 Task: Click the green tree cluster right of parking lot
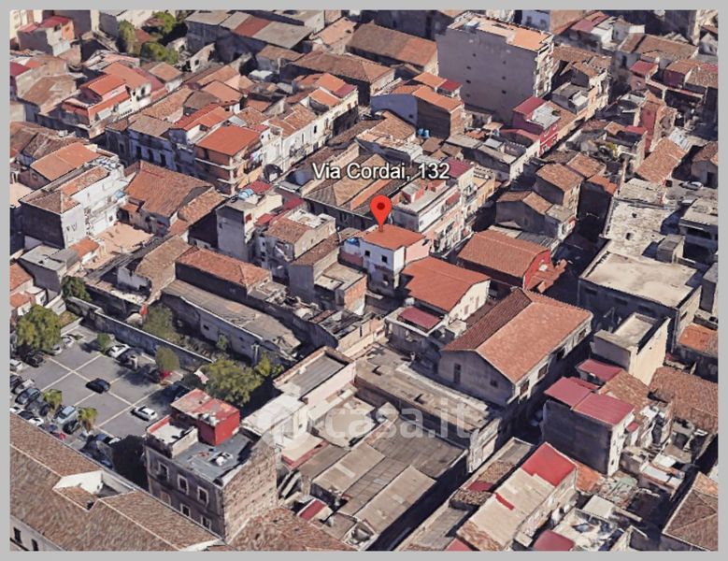click(x=231, y=380)
